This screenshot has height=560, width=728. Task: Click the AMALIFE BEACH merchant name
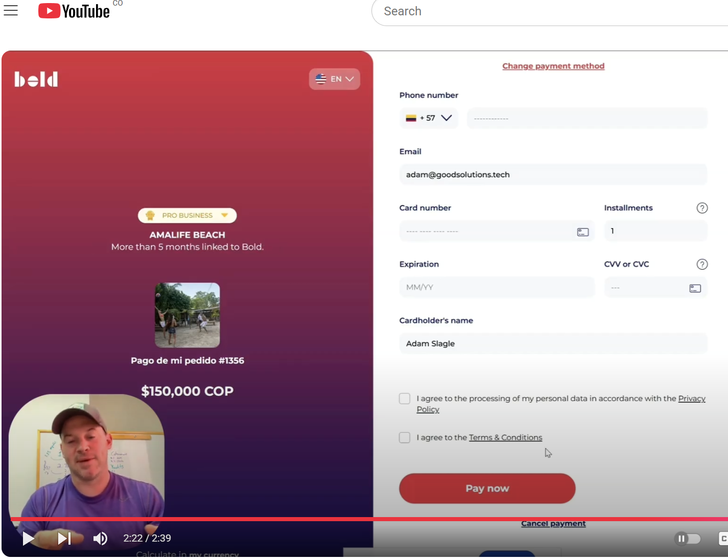pos(187,235)
